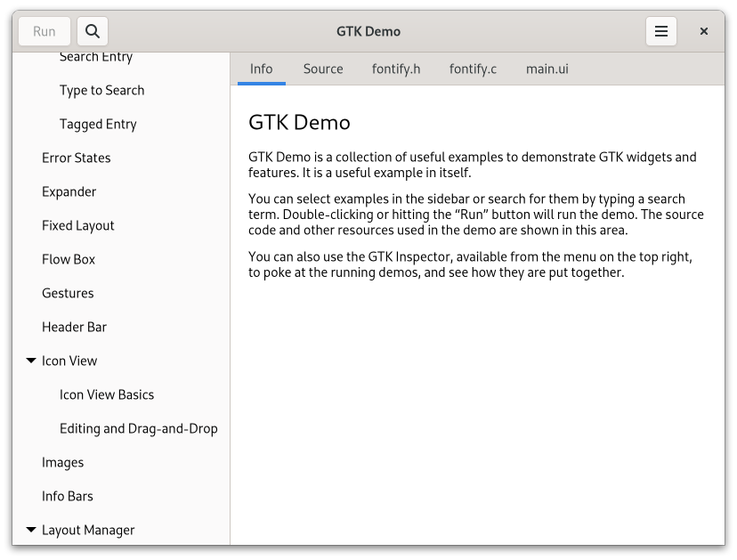Collapse the Icon View tree arrow
Viewport: 737px width, 560px height.
(x=31, y=361)
